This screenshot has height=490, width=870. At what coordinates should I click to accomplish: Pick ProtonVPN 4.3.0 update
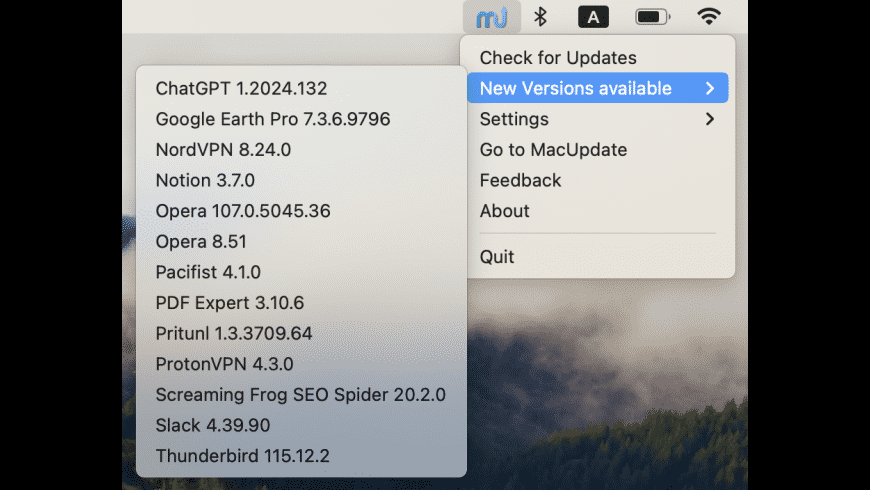click(301, 364)
